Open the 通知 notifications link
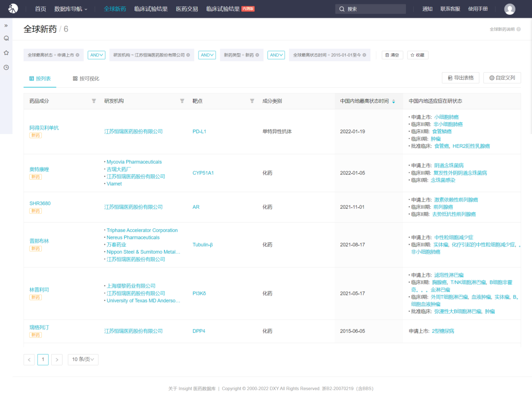Screen dimensions: 532x396 pos(427,9)
